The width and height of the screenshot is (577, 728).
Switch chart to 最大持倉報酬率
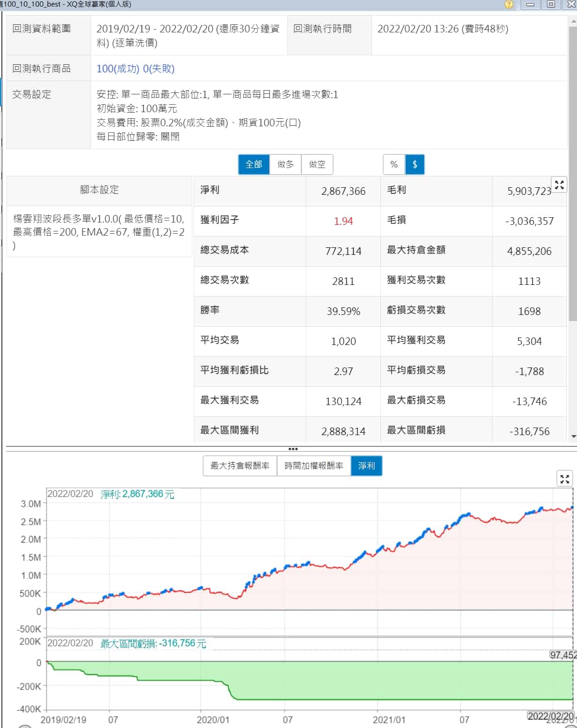240,466
